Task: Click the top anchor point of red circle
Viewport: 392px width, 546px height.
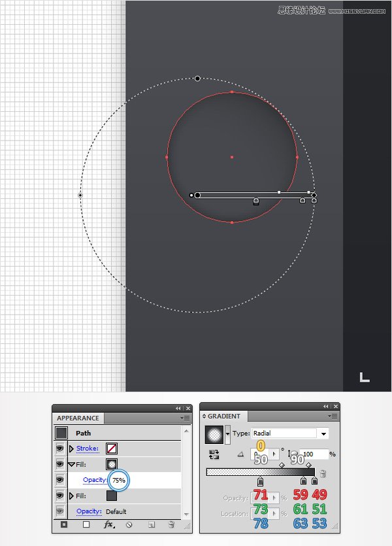Action: tap(232, 92)
